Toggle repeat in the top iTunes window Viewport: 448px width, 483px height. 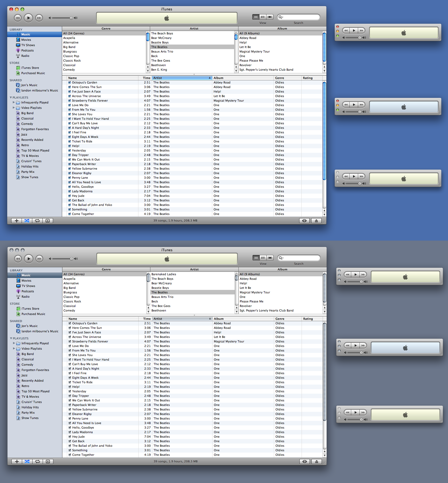37,221
